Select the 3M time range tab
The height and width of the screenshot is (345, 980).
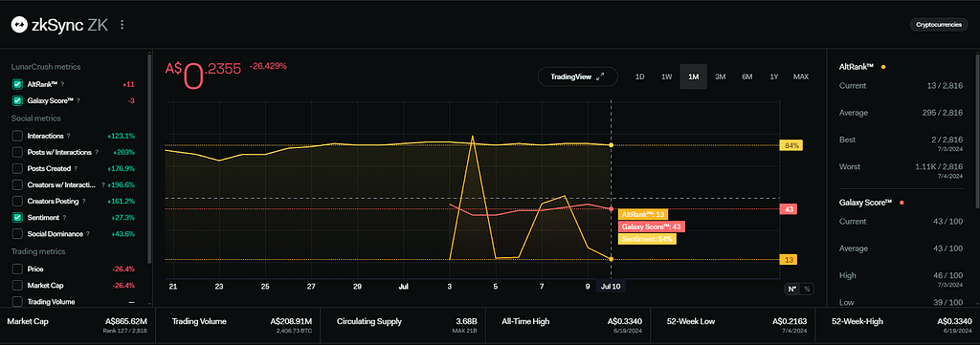(x=720, y=76)
